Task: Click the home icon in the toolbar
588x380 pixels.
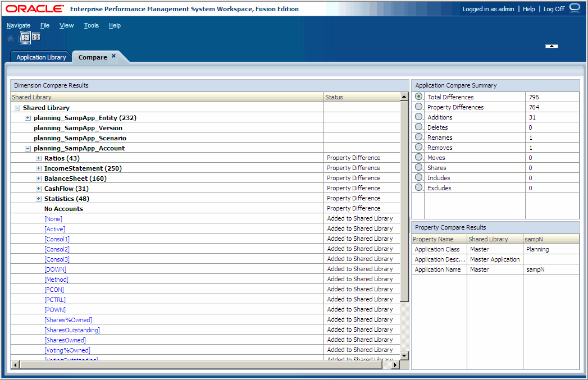Action: pyautogui.click(x=11, y=38)
